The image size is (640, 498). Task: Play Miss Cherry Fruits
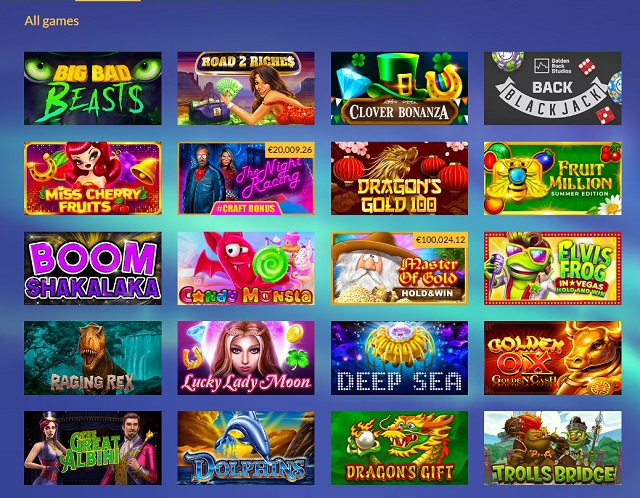click(93, 178)
